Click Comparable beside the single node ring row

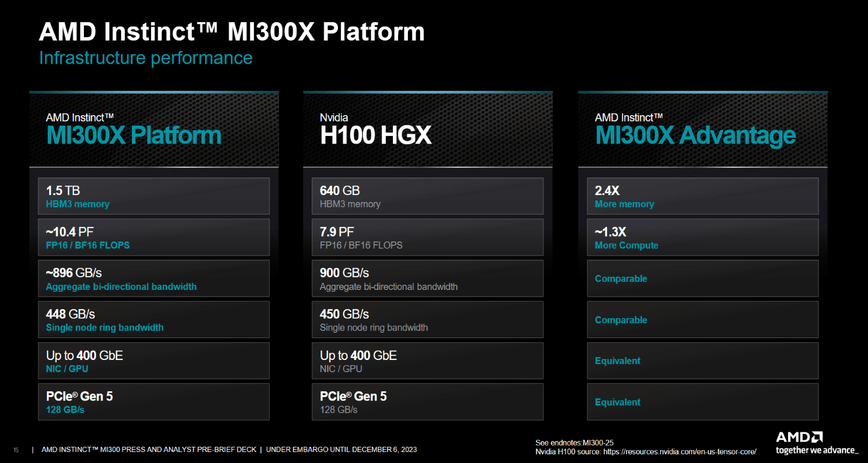(621, 320)
